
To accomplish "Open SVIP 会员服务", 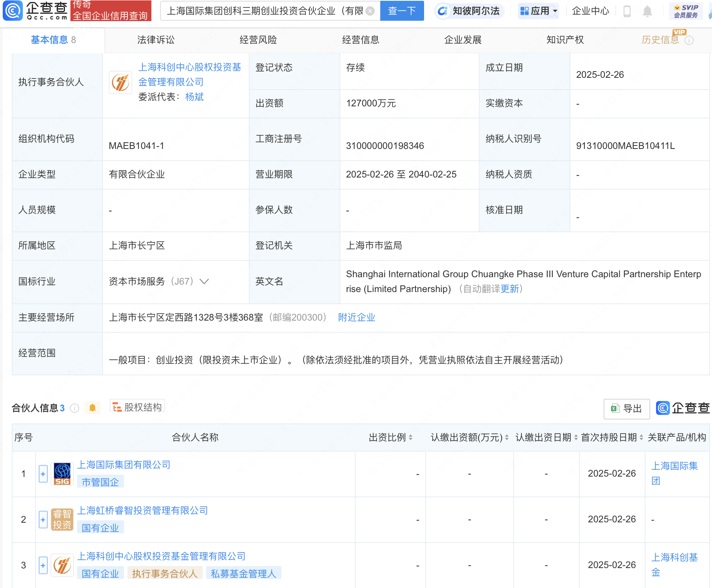I will pyautogui.click(x=685, y=11).
